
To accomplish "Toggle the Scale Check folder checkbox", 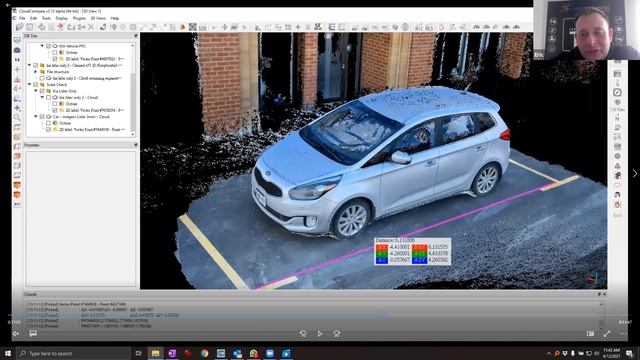I will [x=36, y=84].
